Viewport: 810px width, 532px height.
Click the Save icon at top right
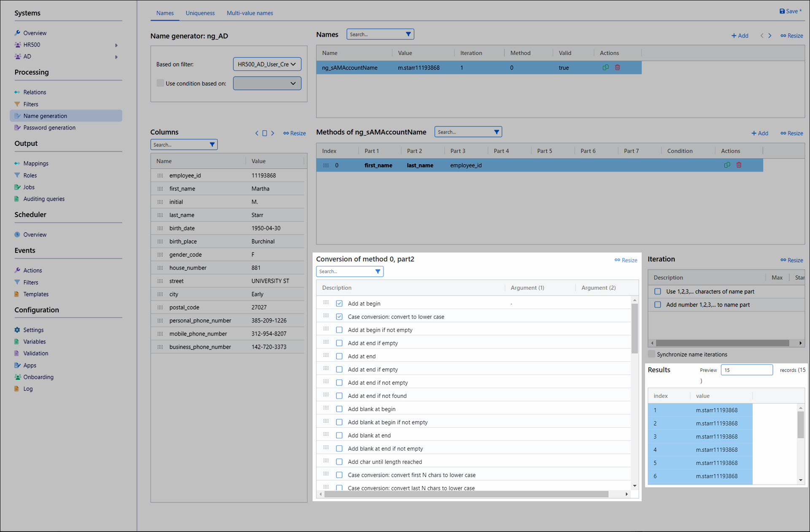pos(782,11)
